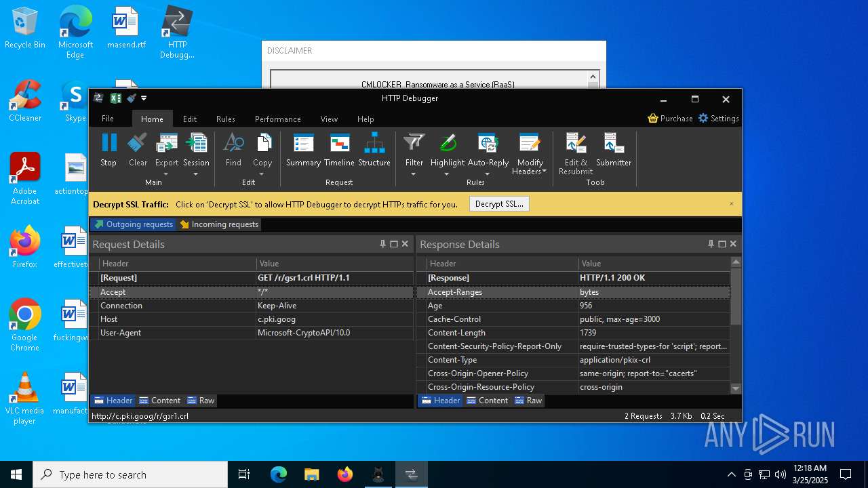Click the Session icon
Screen dimensions: 868x488
[x=196, y=144]
